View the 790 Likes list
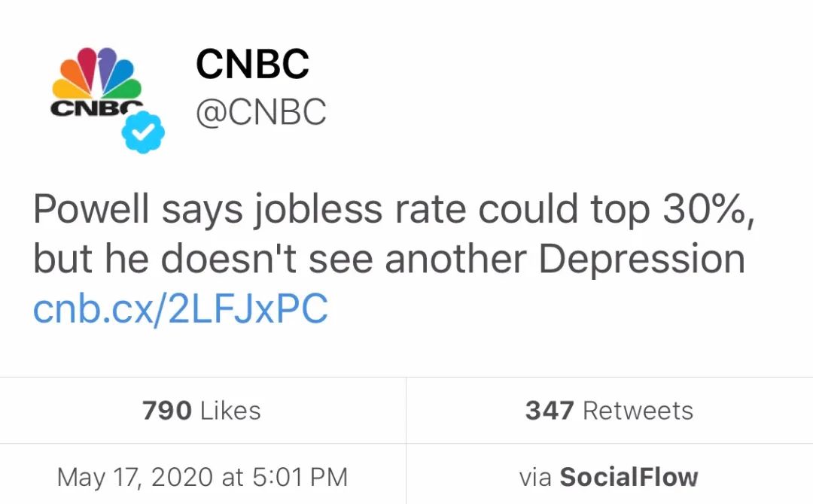Viewport: 813px width, 504px height. pos(202,411)
